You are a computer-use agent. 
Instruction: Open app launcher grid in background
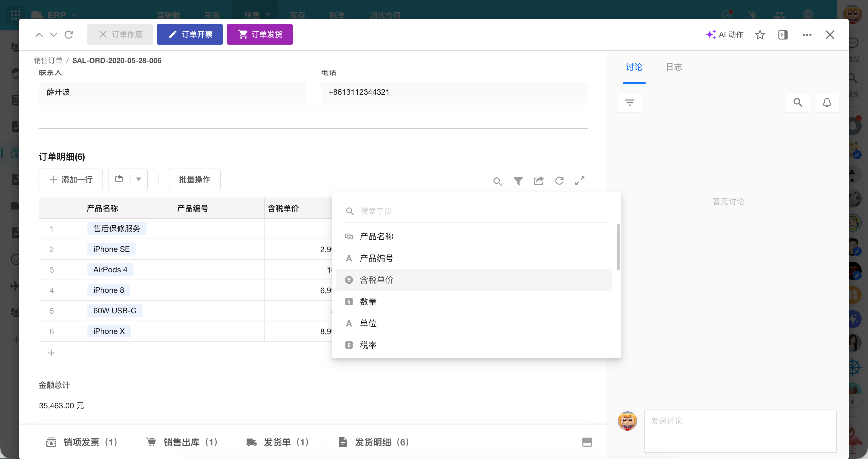15,15
